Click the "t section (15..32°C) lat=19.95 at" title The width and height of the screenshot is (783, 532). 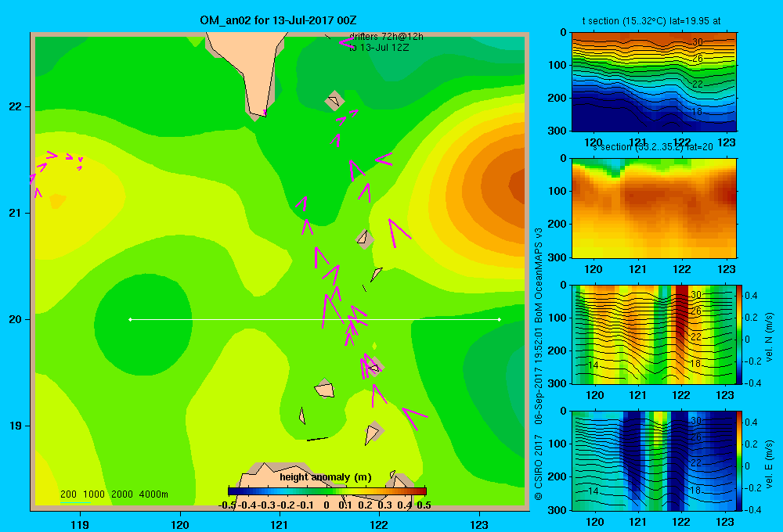coord(651,21)
